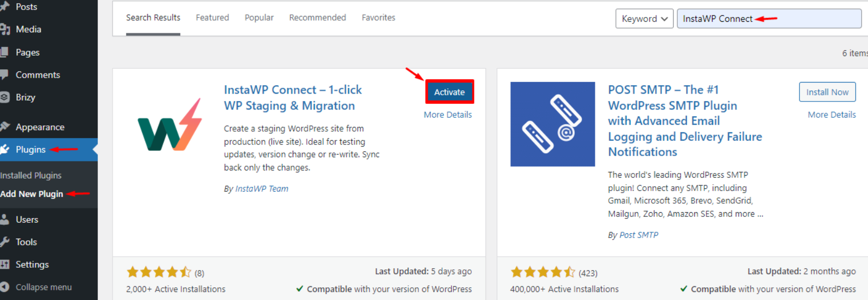Click the Appearance brush icon
The image size is (868, 300).
tap(5, 126)
